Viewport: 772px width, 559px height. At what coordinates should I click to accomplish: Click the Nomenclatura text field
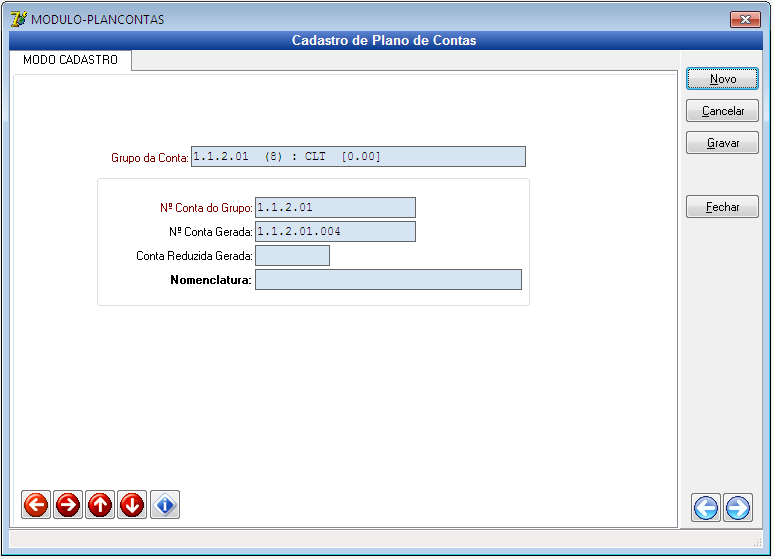[388, 279]
